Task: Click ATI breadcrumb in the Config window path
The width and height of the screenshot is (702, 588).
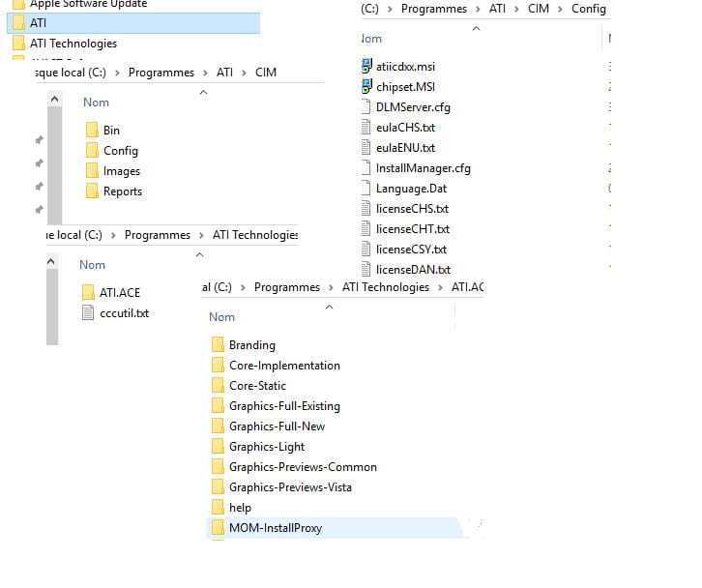Action: 497,9
